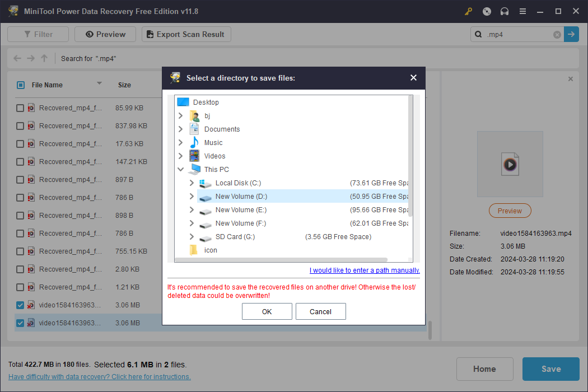Select the This PC computer icon
Image resolution: width=588 pixels, height=392 pixels.
click(194, 169)
